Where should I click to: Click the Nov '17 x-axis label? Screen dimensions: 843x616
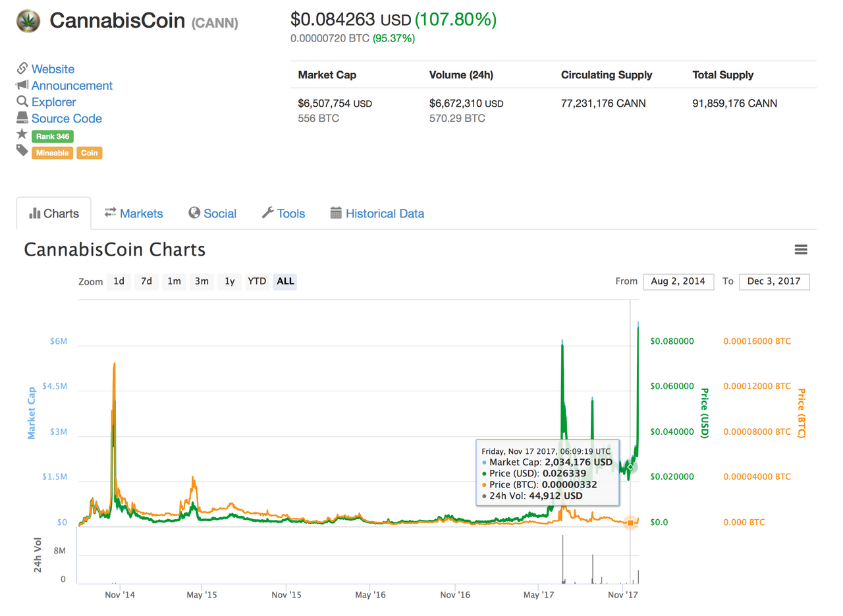623,595
